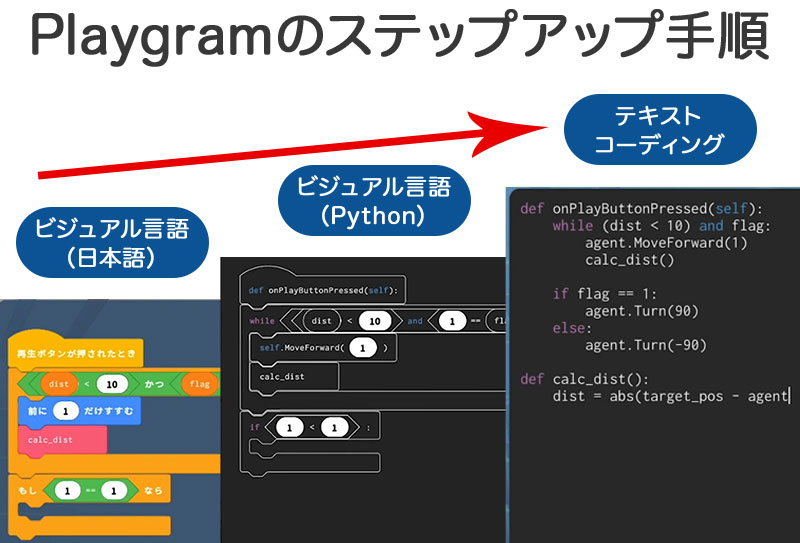Click the left 1 in the Python if < condition
Image resolution: width=800 pixels, height=543 pixels.
pyautogui.click(x=290, y=428)
